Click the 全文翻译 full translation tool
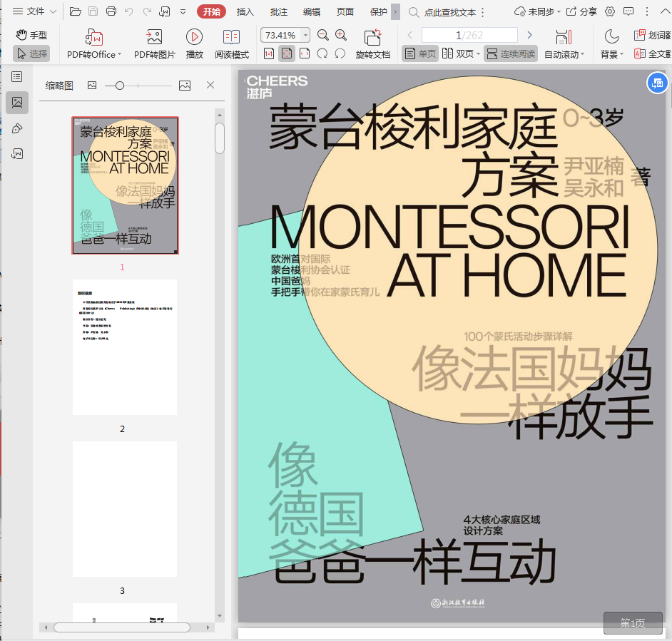Viewport: 672px width, 641px height. tap(653, 53)
